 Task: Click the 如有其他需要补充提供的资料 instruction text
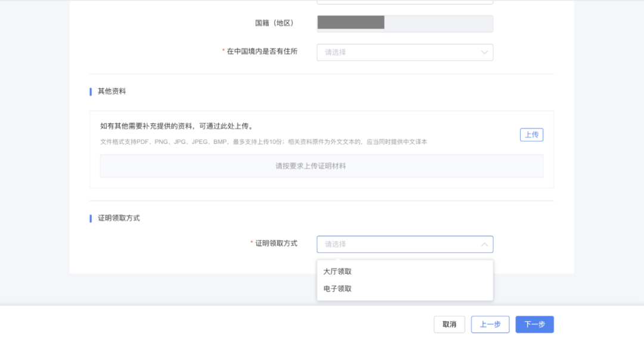coord(177,126)
